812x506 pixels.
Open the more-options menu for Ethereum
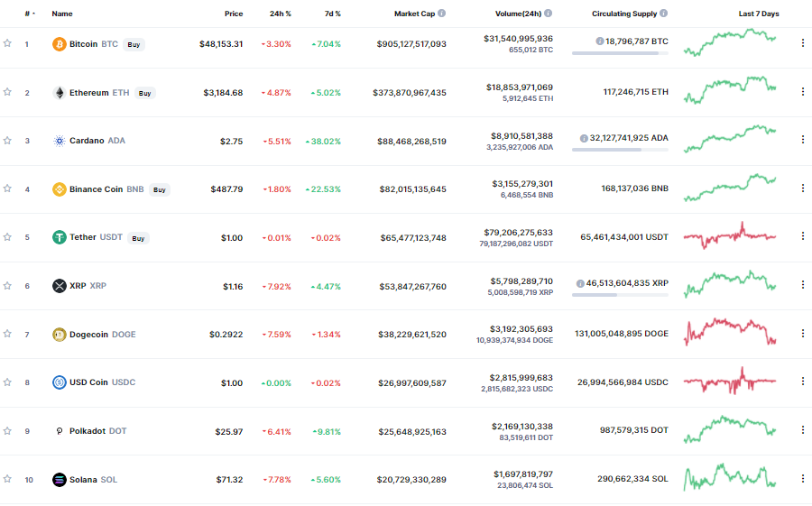tap(803, 91)
